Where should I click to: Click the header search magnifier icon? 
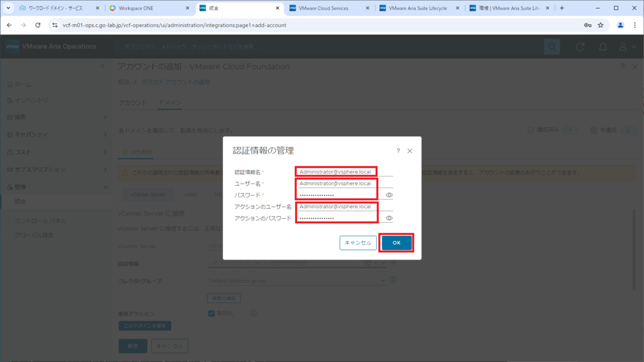(552, 47)
